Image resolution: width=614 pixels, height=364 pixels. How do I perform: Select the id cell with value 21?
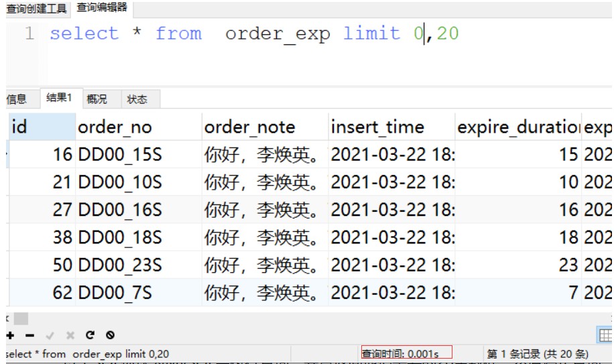[42, 182]
